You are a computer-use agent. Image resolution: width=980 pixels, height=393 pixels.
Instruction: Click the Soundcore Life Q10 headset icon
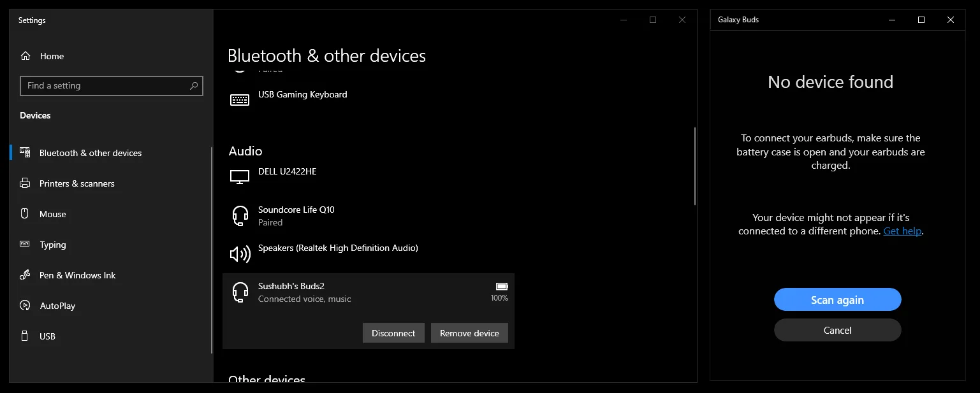click(240, 216)
